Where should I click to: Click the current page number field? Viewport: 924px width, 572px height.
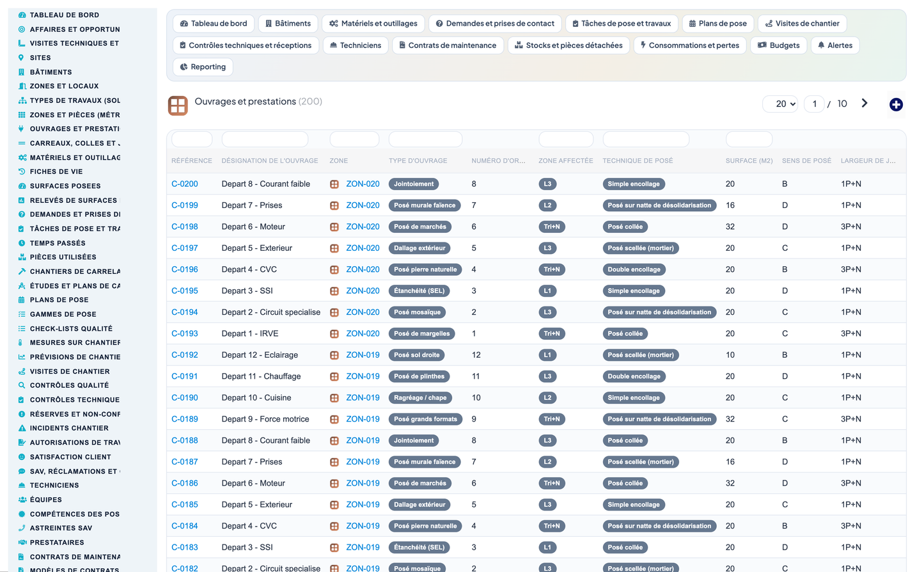[x=814, y=104]
